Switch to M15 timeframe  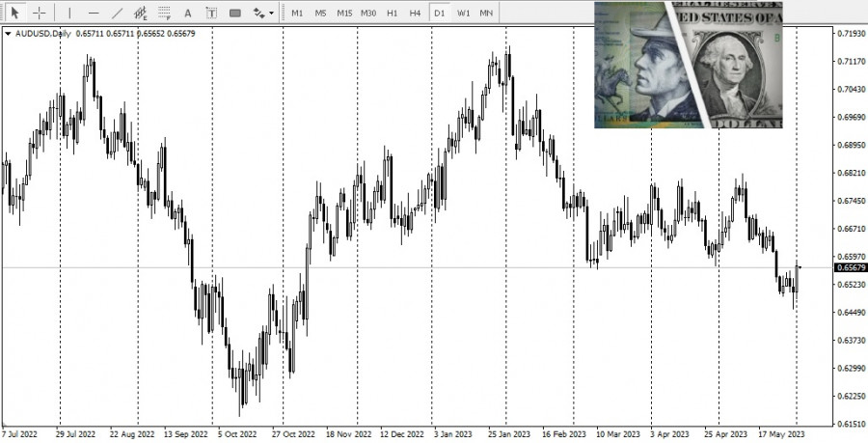pyautogui.click(x=344, y=13)
